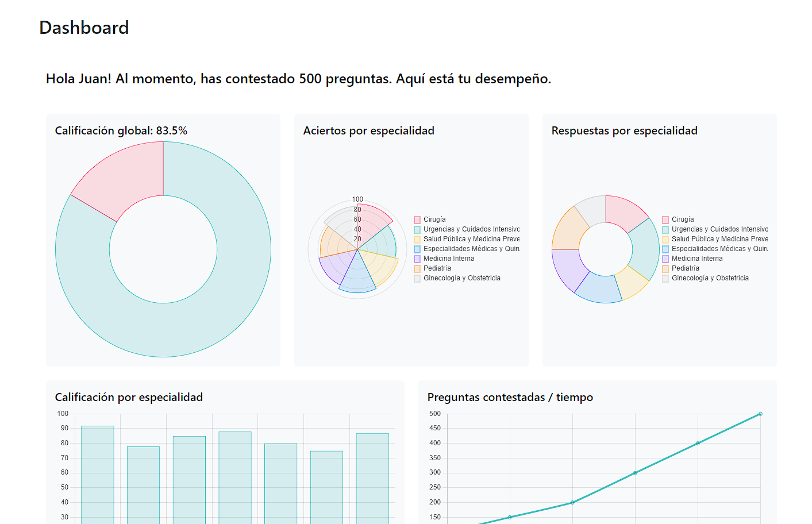Click 'Respuestas por especialidad' card title
The height and width of the screenshot is (524, 812).
tap(625, 130)
